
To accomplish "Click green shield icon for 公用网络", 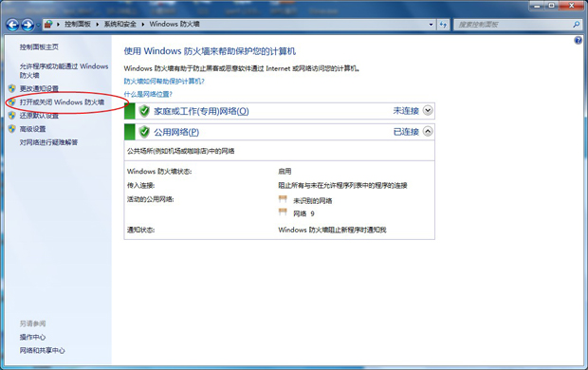I will 144,132.
